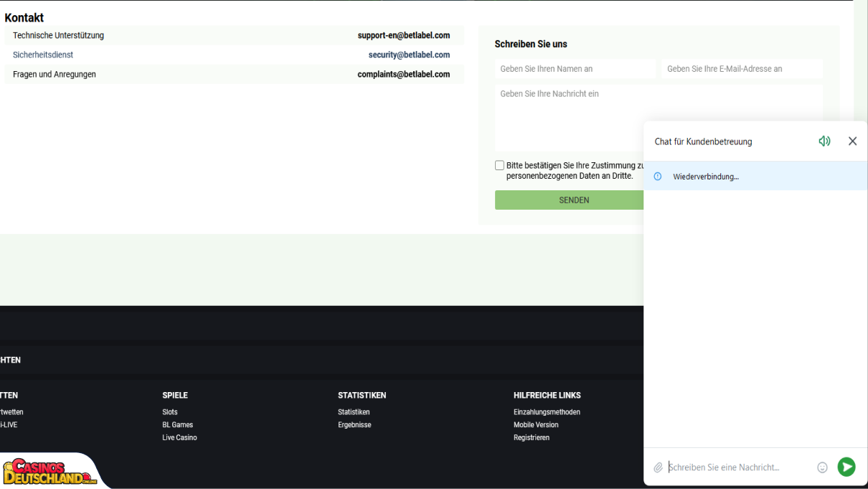The image size is (868, 489).
Task: Open the Casinos Deutschland logo
Action: pyautogui.click(x=50, y=472)
